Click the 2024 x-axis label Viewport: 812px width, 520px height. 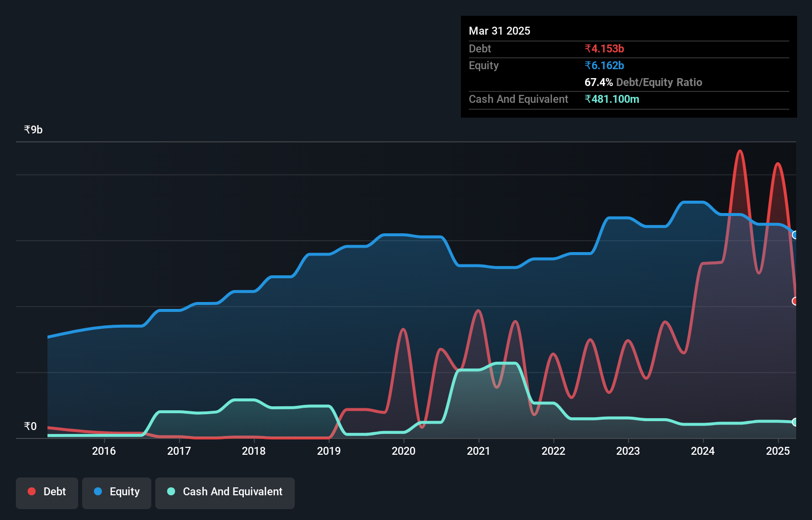[x=703, y=451]
